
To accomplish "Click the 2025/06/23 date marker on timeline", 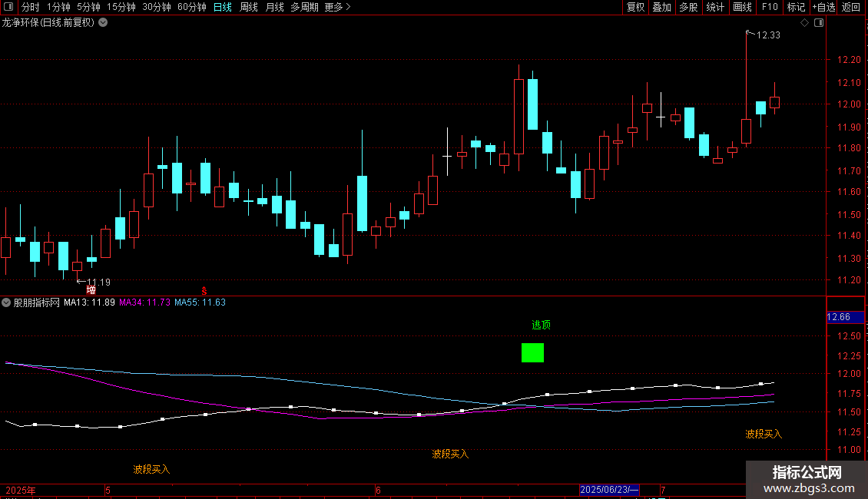I will tap(609, 490).
